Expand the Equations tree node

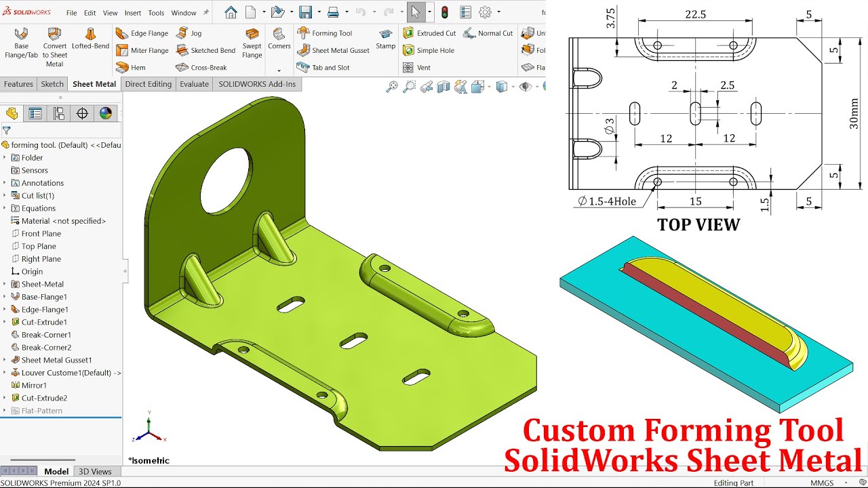tap(5, 208)
